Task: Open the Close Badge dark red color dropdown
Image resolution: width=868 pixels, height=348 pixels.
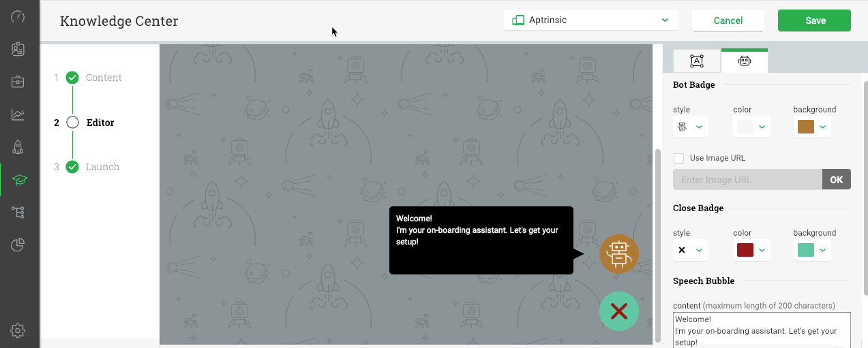Action: pos(752,250)
